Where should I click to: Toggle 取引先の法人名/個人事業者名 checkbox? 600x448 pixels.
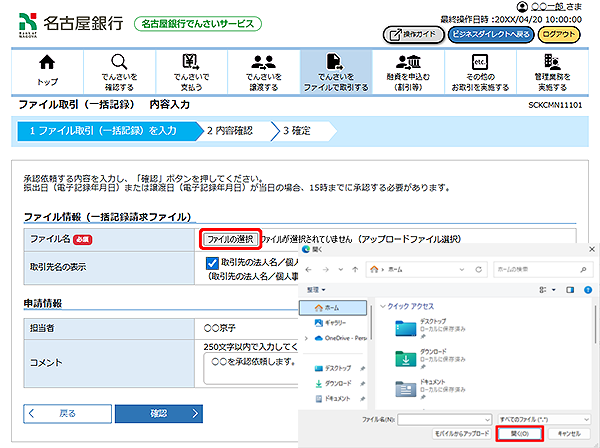coord(211,264)
